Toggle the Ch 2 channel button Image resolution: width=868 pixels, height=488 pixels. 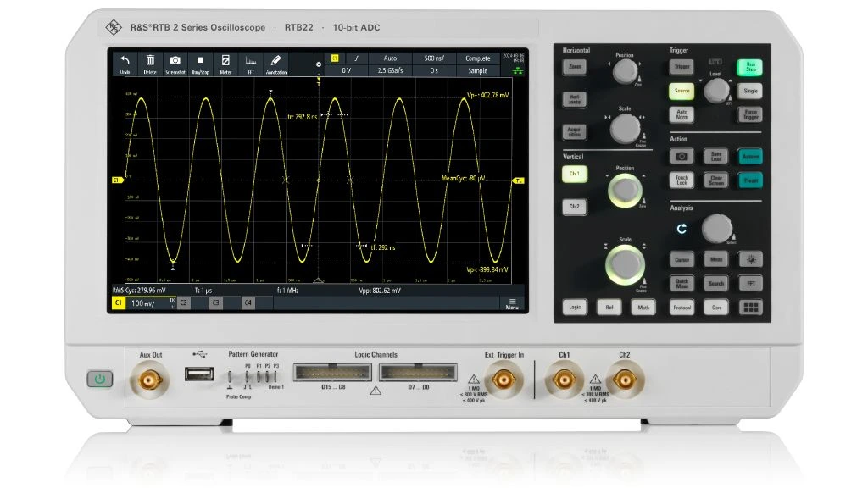[574, 207]
